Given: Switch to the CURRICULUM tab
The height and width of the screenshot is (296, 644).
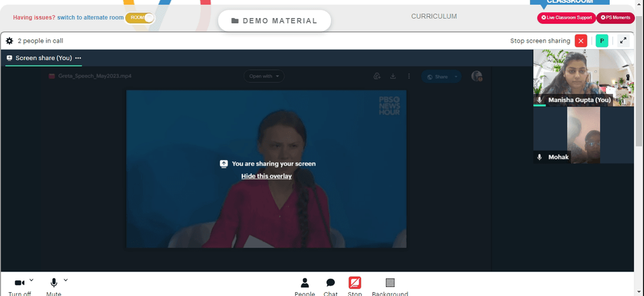Looking at the screenshot, I should tap(433, 17).
